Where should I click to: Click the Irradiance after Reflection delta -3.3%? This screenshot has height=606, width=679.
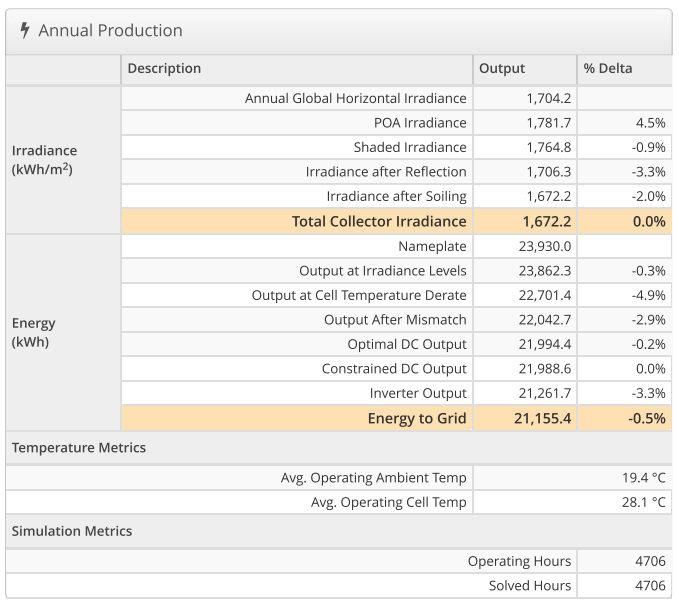point(644,172)
